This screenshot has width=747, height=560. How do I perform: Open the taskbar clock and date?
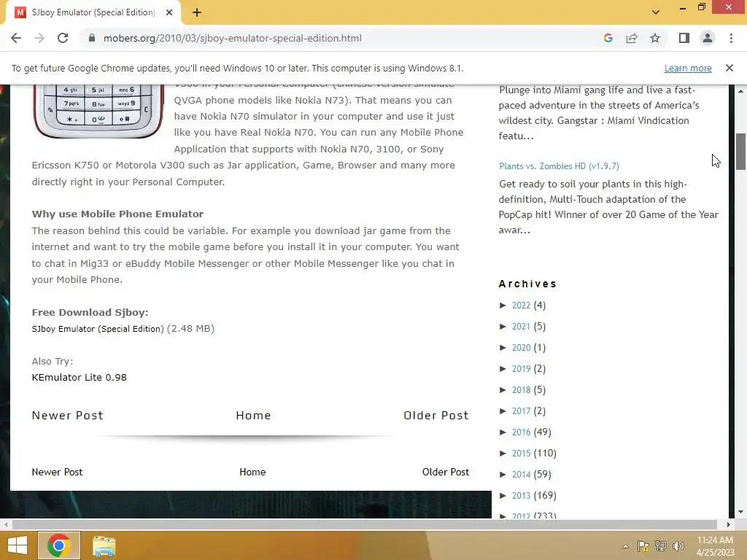point(715,546)
